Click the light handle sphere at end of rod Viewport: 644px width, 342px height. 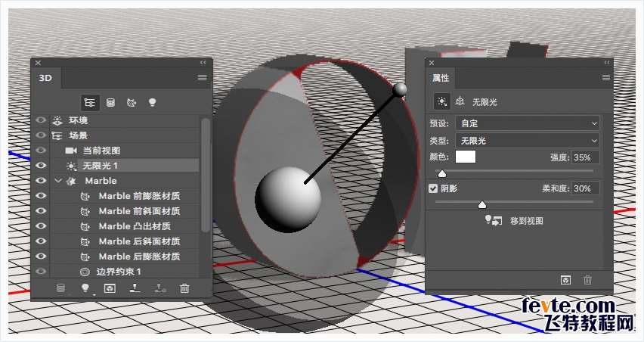[400, 89]
